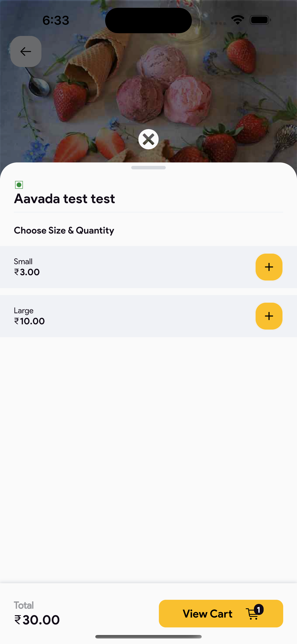The image size is (297, 644).
Task: Tap the home indicator bar
Action: pyautogui.click(x=148, y=636)
